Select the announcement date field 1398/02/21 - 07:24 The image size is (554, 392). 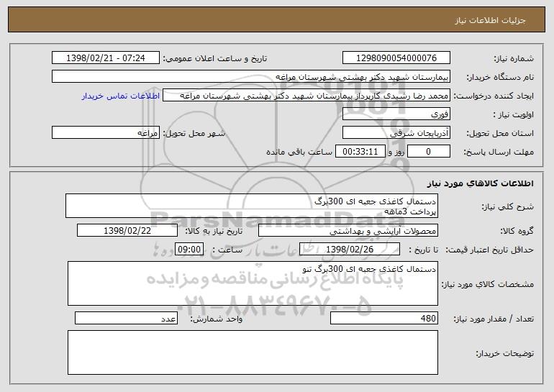tap(106, 58)
